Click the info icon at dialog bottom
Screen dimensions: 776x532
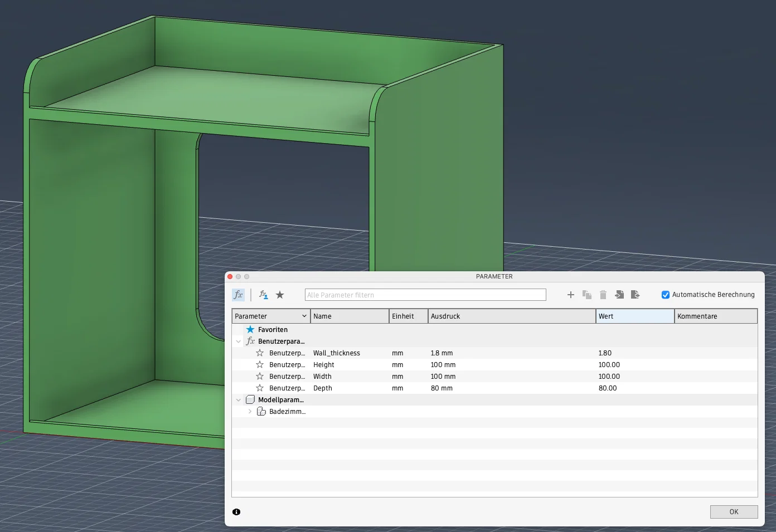236,512
